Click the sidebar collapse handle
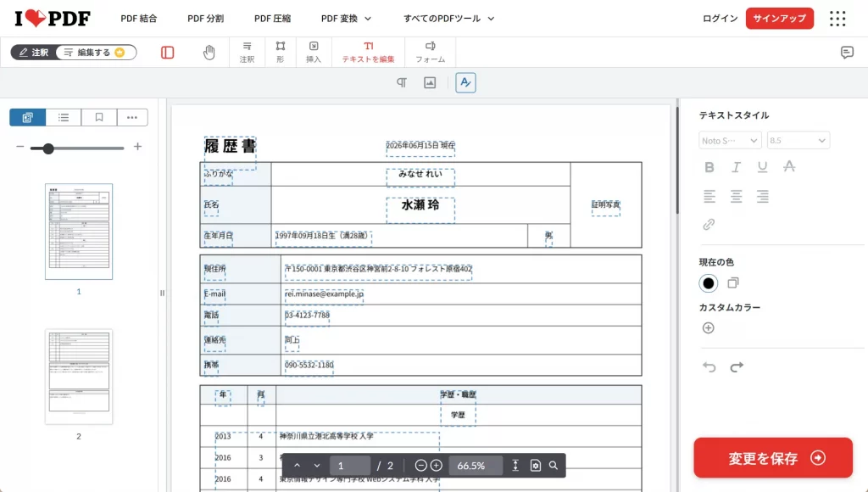This screenshot has height=492, width=868. pos(162,294)
